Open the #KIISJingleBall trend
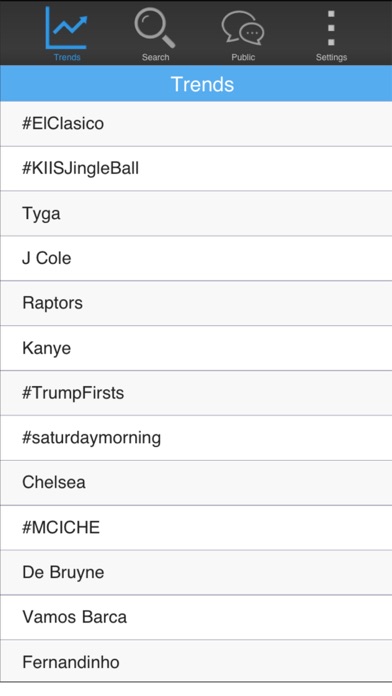This screenshot has width=392, height=696. [x=196, y=169]
